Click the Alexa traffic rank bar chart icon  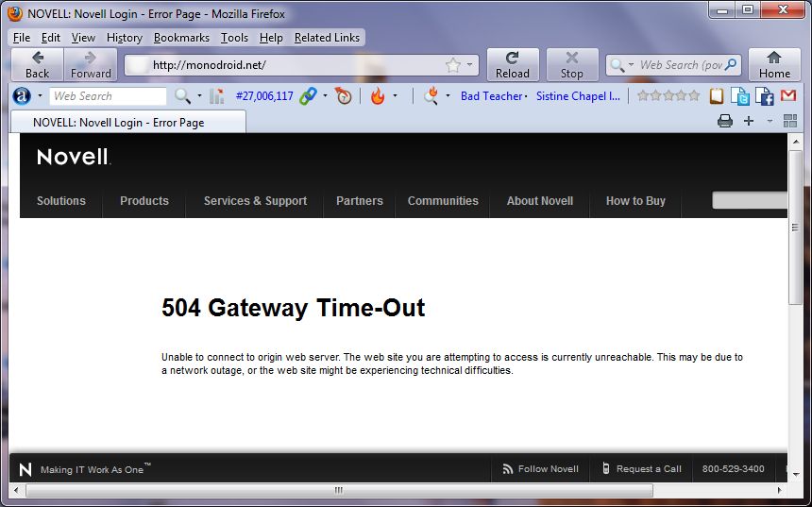tap(217, 95)
